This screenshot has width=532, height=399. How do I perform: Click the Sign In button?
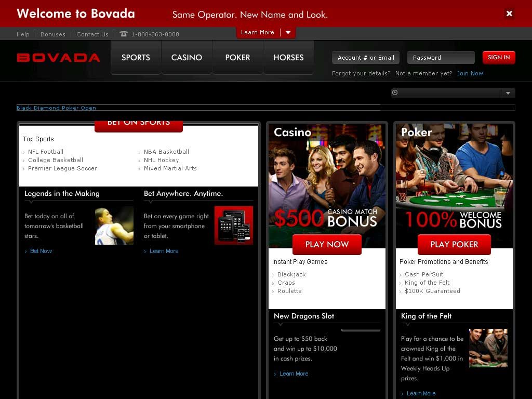[499, 57]
